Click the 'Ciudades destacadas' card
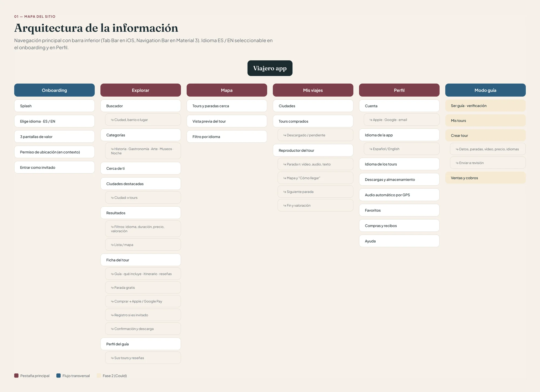Image resolution: width=540 pixels, height=392 pixels. [x=140, y=184]
